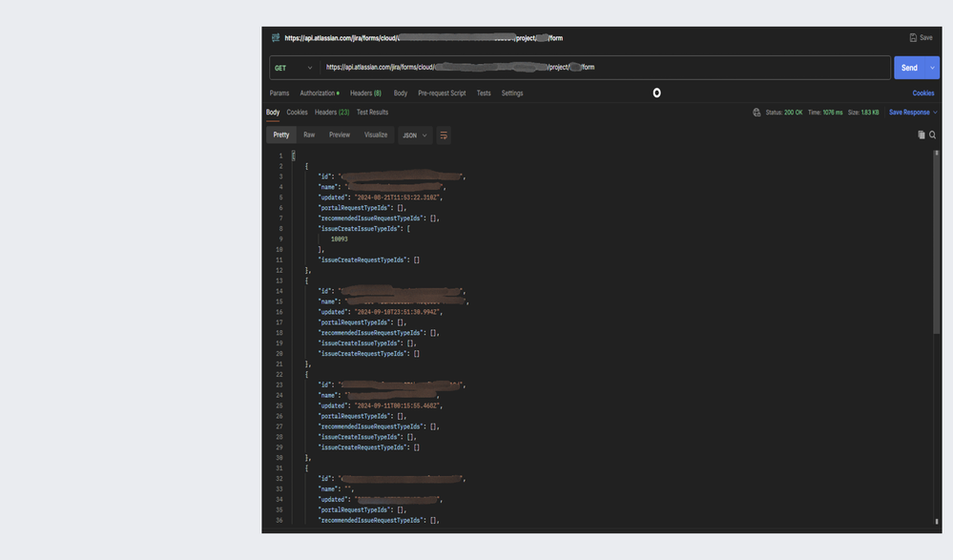The width and height of the screenshot is (953, 560).
Task: Open the response Headers (23) tab
Action: coord(332,113)
